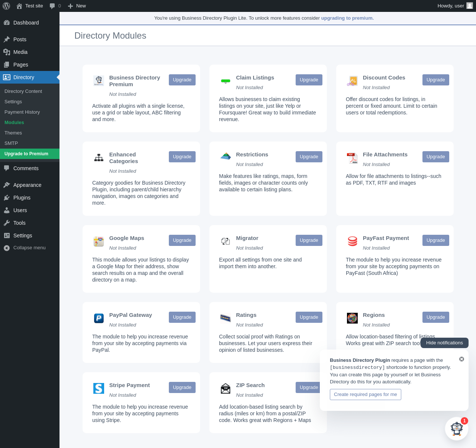Upgrade the Claim Listings module
Image resolution: width=476 pixels, height=448 pixels.
point(309,80)
